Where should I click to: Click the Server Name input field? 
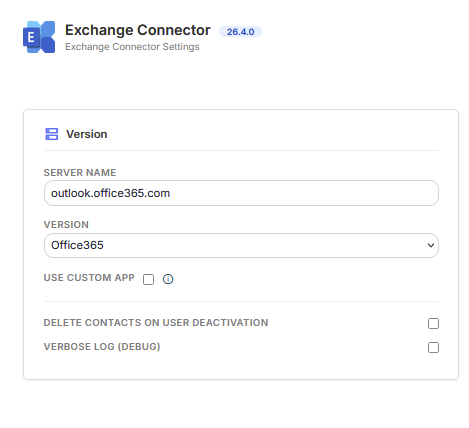[x=241, y=193]
